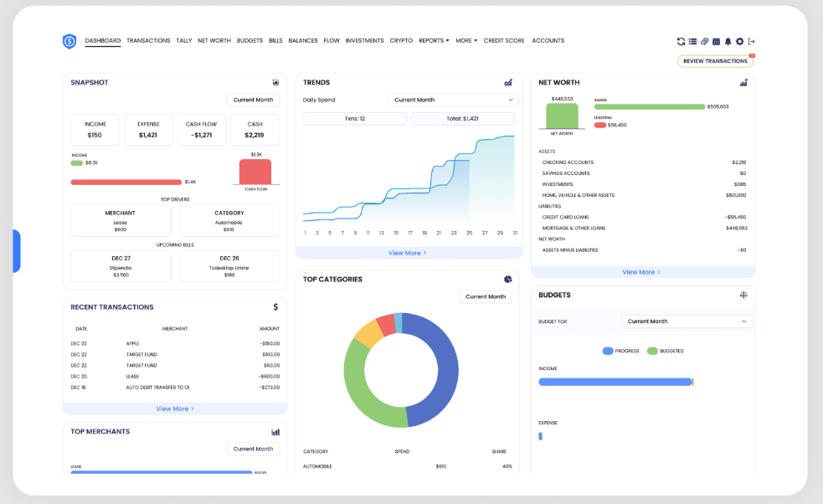Click the Apple transaction row
823x504 pixels.
[175, 343]
